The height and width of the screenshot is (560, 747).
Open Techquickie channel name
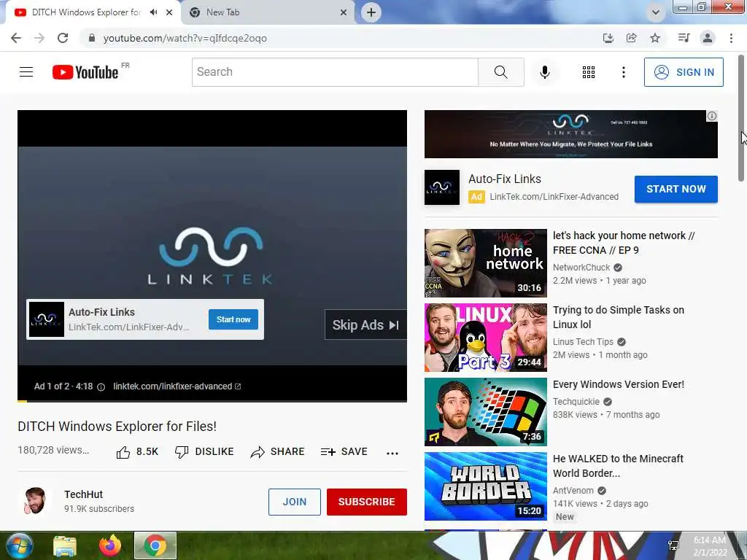576,402
